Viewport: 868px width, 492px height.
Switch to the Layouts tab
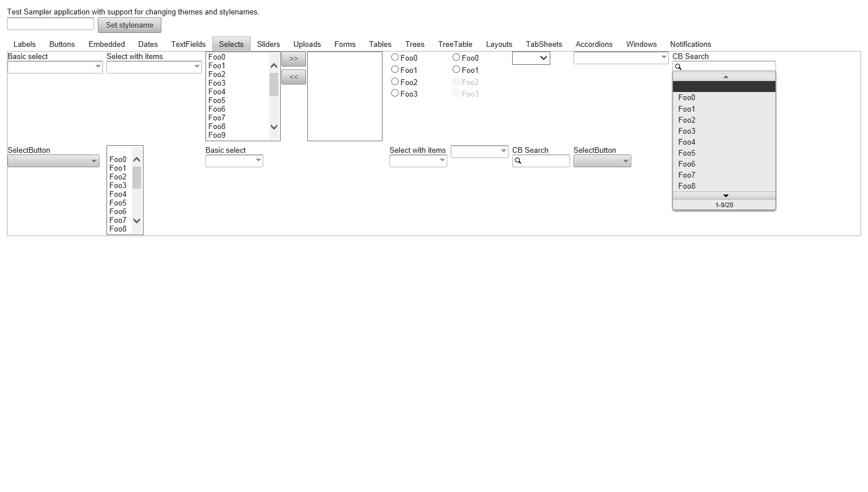(499, 44)
